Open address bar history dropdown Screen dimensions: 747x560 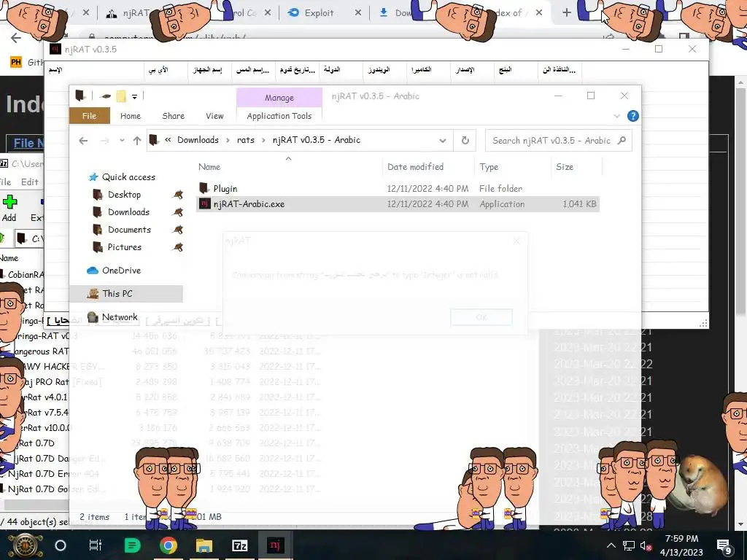coord(443,141)
